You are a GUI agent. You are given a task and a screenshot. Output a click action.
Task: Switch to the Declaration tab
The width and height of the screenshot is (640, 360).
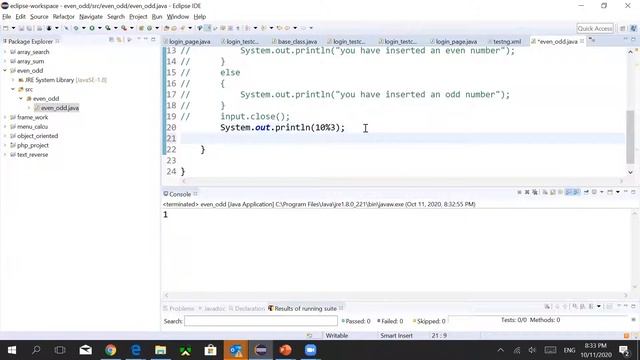pos(247,309)
